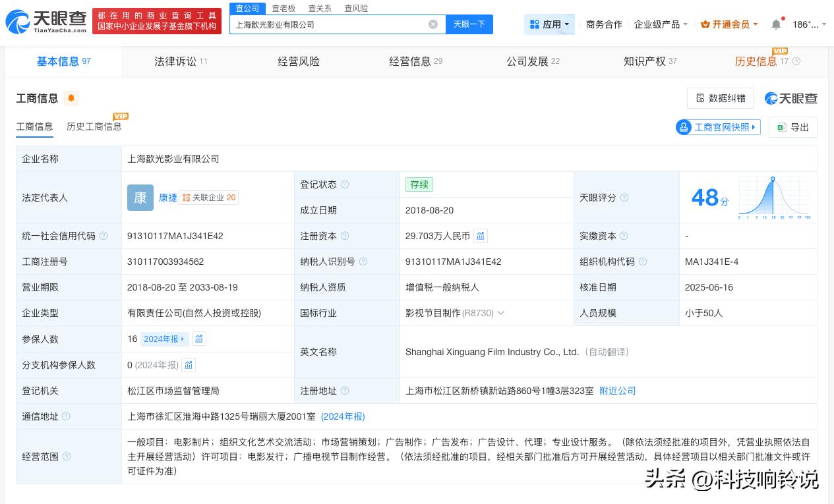The image size is (834, 504).
Task: Click the help icon next to 注册地址
Action: (x=345, y=391)
